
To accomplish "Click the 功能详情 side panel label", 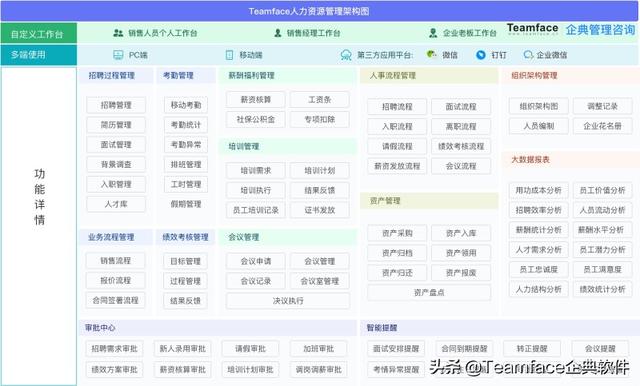I will [x=39, y=197].
